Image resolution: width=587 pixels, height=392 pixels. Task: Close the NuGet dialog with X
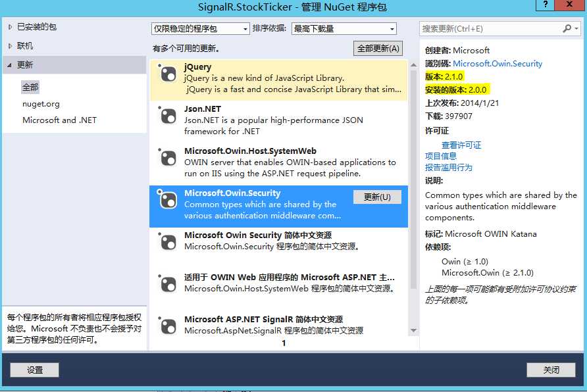point(569,5)
